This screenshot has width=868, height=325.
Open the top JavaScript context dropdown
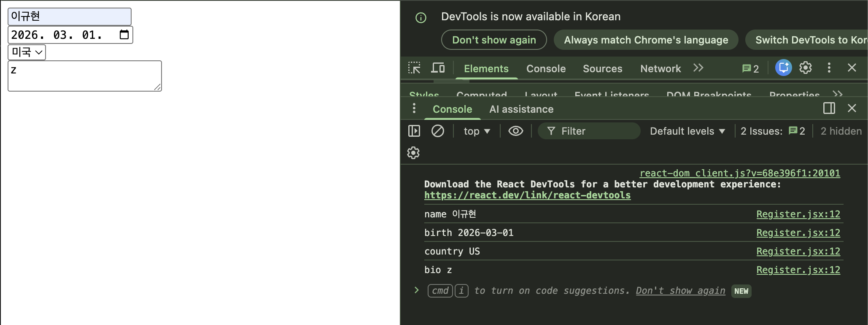[477, 131]
